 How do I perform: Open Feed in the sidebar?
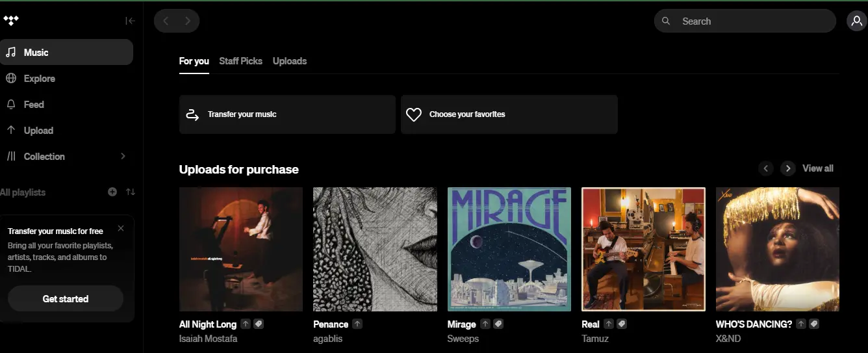(66, 104)
